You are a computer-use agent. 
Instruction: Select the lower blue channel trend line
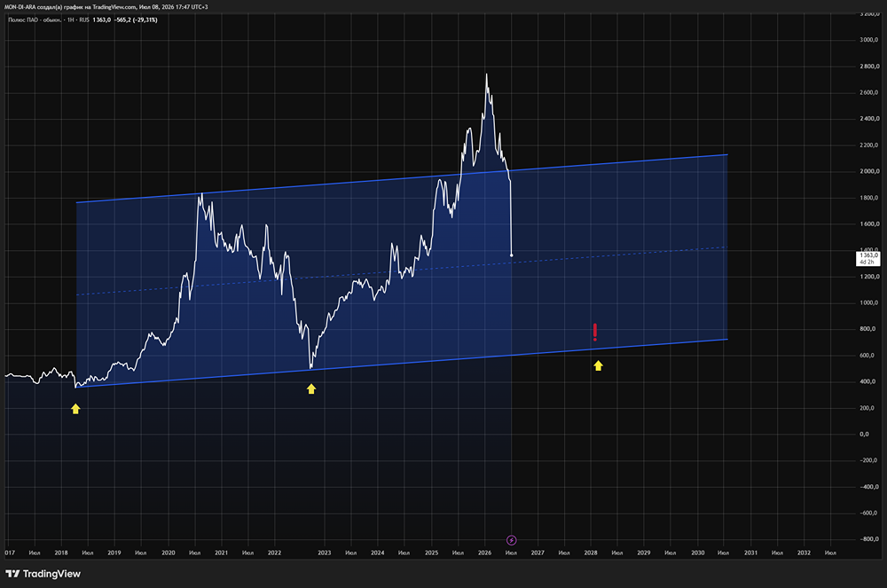[x=402, y=364]
